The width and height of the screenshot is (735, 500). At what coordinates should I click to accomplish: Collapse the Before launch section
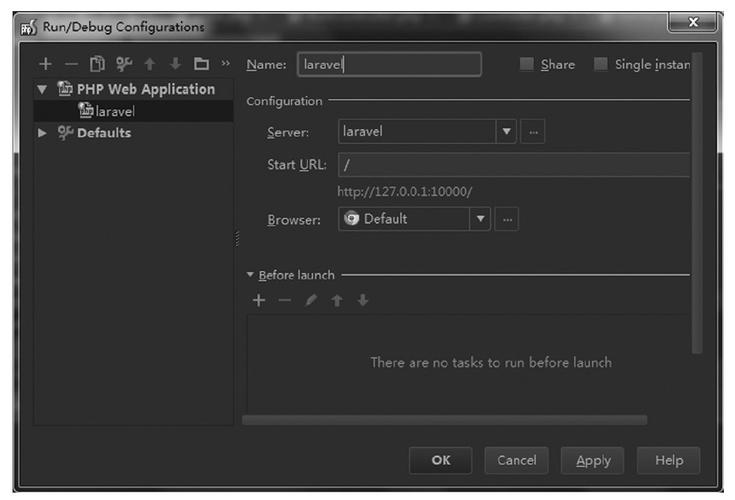250,275
